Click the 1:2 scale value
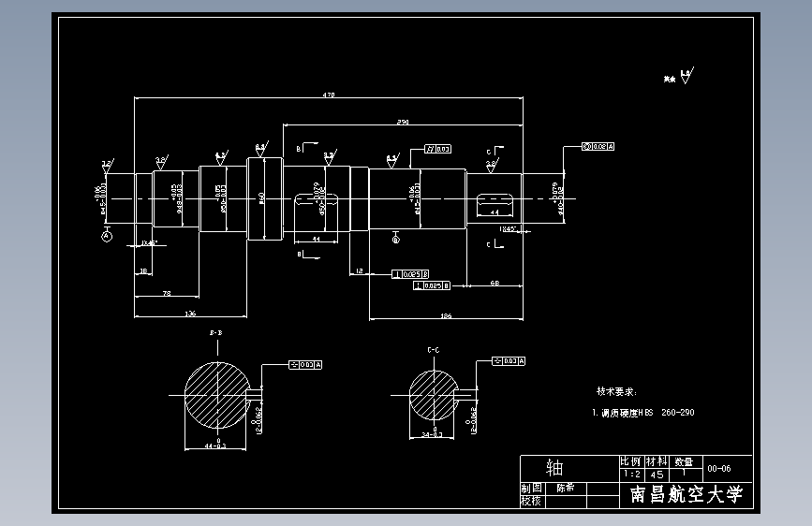Screen dimensions: 812x526 click(x=632, y=474)
